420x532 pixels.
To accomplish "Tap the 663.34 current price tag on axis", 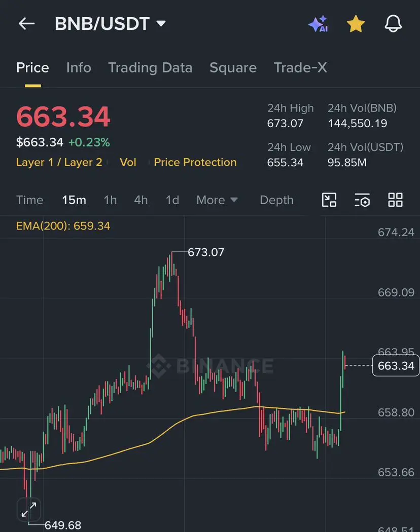I will click(x=396, y=365).
